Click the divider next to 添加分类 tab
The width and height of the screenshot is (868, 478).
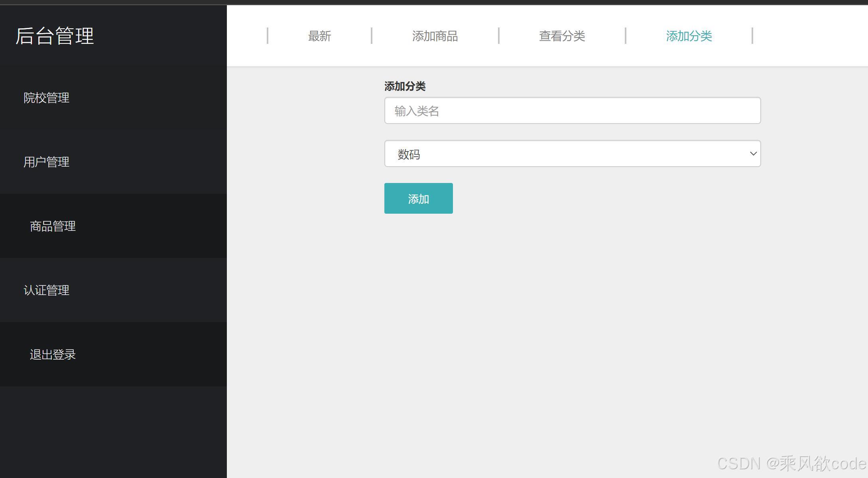752,36
